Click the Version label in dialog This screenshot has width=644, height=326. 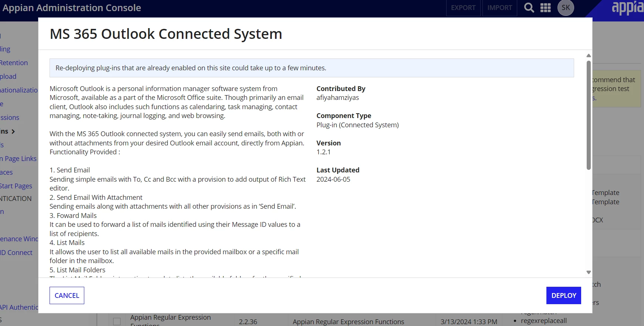329,143
